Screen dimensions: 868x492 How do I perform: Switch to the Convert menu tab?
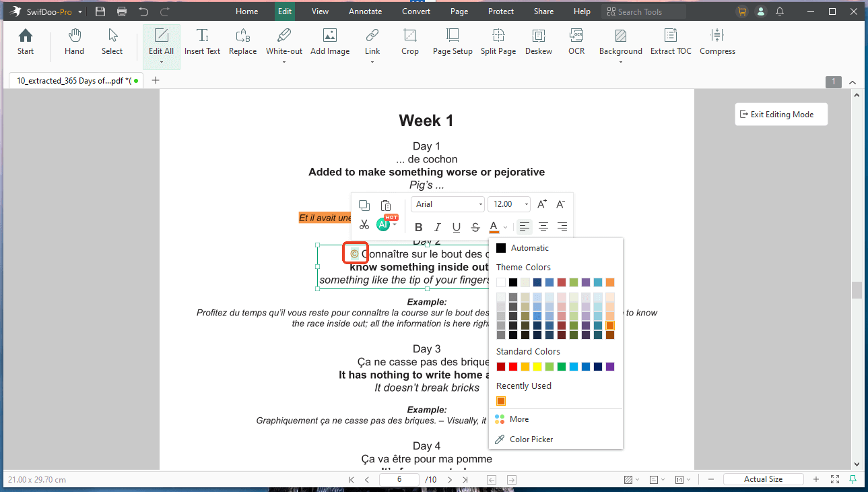416,11
